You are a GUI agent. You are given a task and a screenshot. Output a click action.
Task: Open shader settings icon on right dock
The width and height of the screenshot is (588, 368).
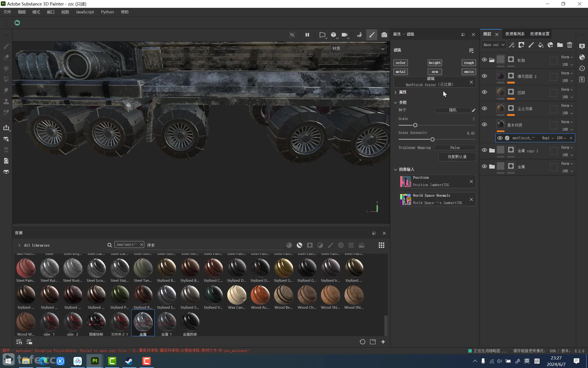pyautogui.click(x=582, y=57)
